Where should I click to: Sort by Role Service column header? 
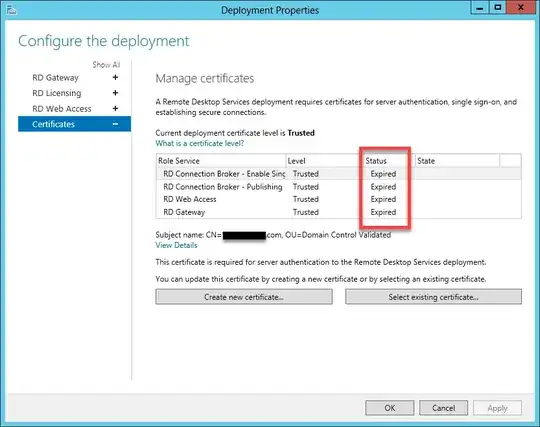pyautogui.click(x=221, y=161)
